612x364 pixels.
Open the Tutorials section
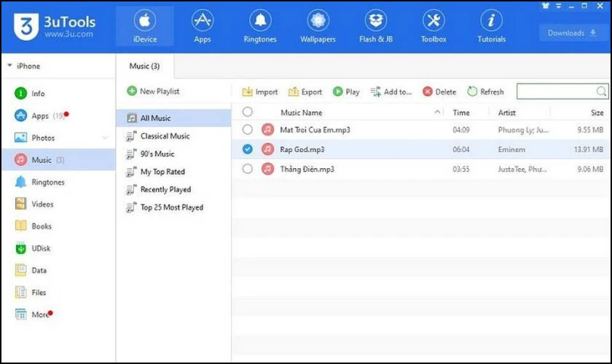coord(491,26)
